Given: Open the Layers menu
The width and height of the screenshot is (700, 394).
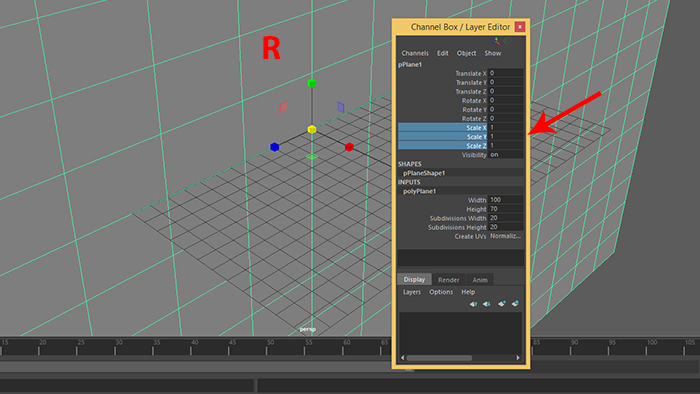Looking at the screenshot, I should point(412,292).
